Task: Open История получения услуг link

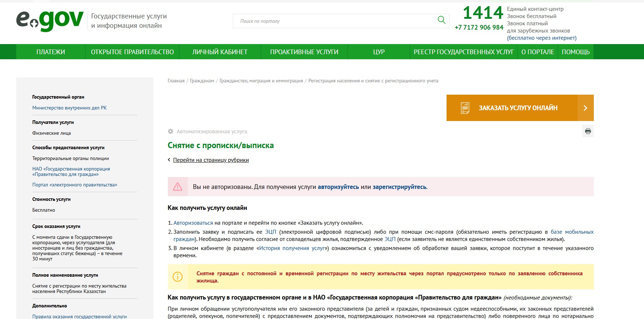Action: 292,248
